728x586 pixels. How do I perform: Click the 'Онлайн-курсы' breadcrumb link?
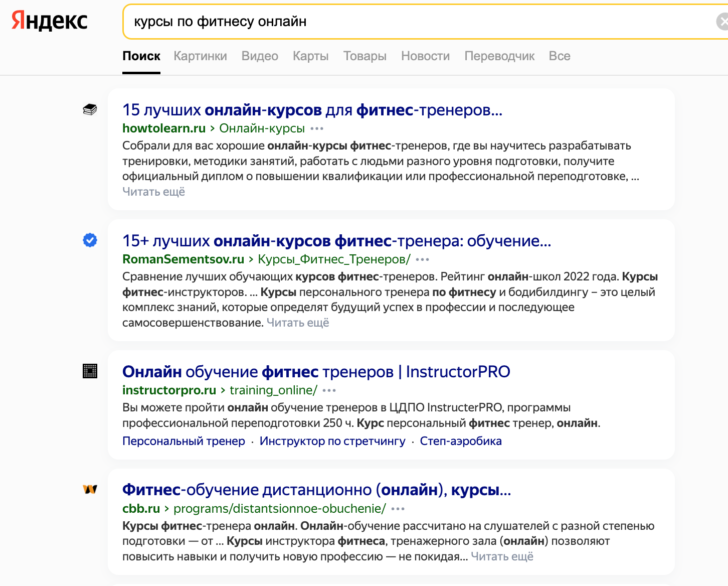[x=262, y=128]
